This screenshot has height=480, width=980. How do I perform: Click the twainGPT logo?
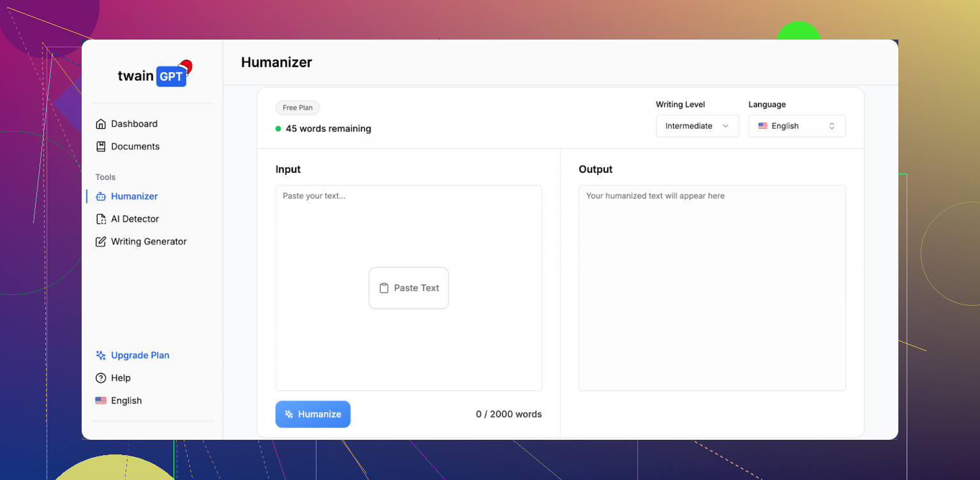tap(153, 75)
